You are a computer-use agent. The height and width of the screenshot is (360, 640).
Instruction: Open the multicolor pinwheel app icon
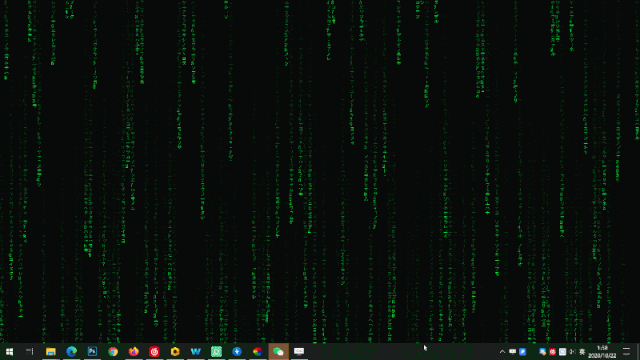(x=258, y=351)
